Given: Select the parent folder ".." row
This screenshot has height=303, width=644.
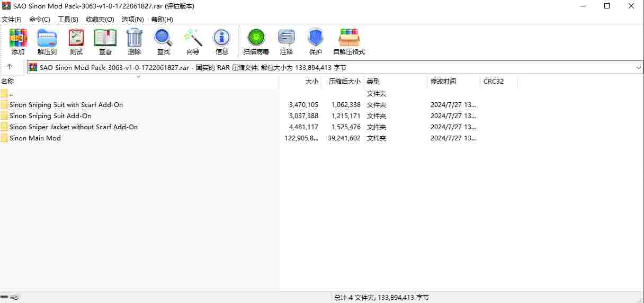Looking at the screenshot, I should click(139, 94).
